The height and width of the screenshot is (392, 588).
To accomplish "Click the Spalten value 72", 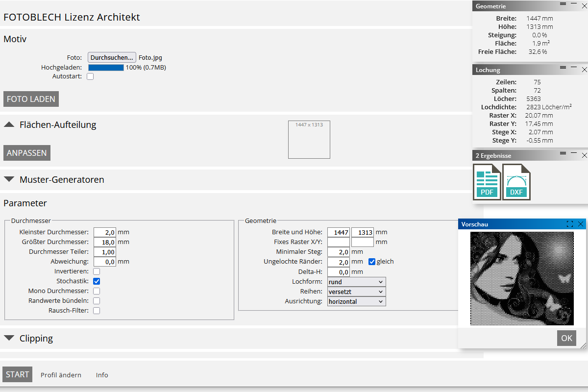I will (x=538, y=91).
